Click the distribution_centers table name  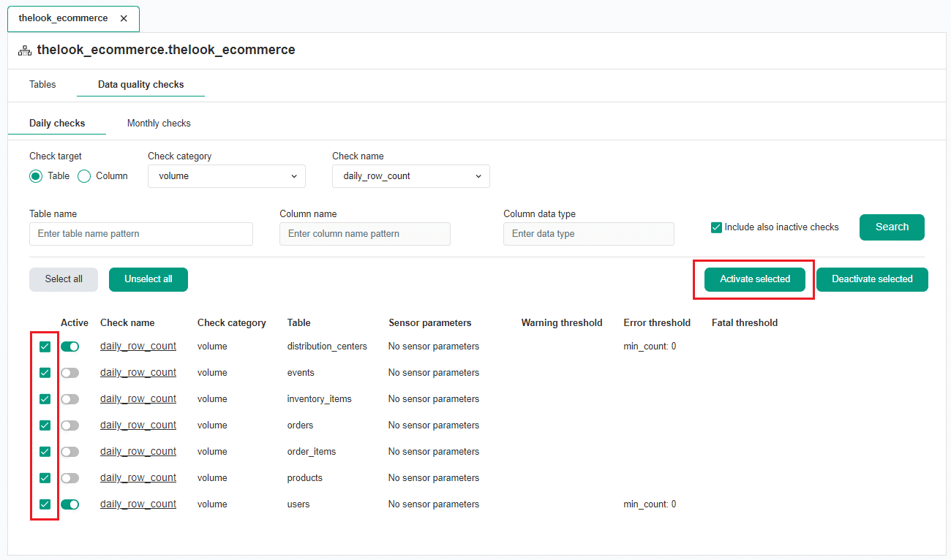coord(327,346)
